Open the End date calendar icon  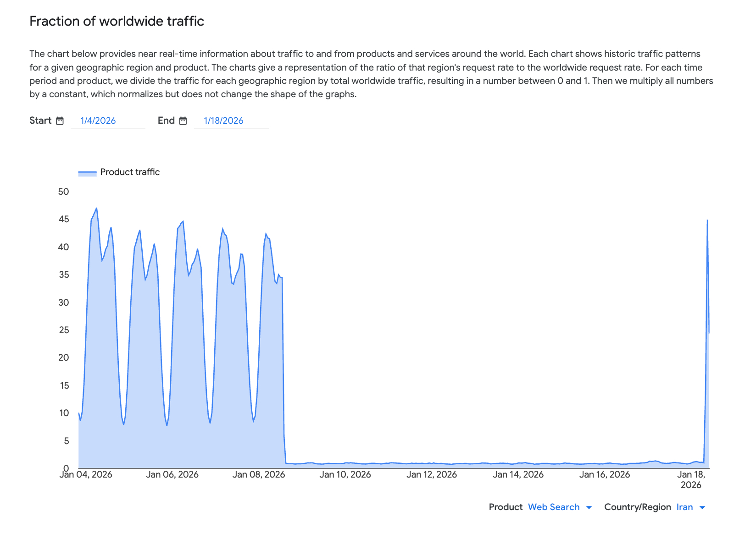[183, 121]
